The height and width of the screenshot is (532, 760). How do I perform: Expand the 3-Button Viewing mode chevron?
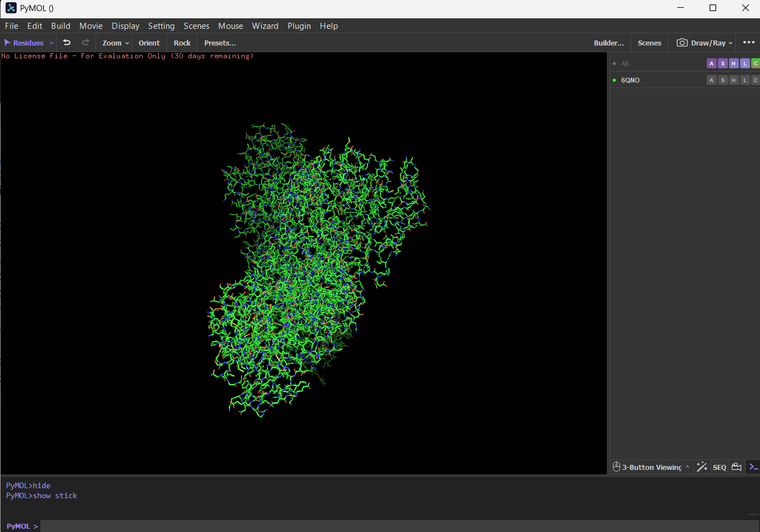pos(687,467)
